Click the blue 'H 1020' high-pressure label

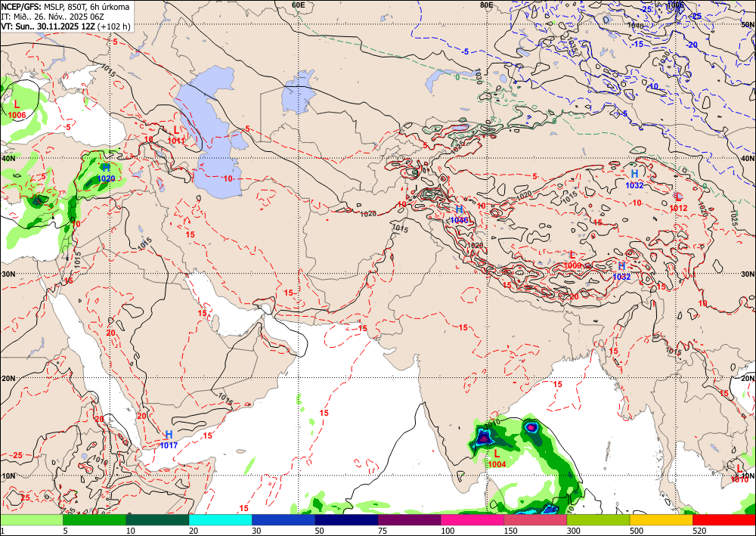click(x=106, y=172)
